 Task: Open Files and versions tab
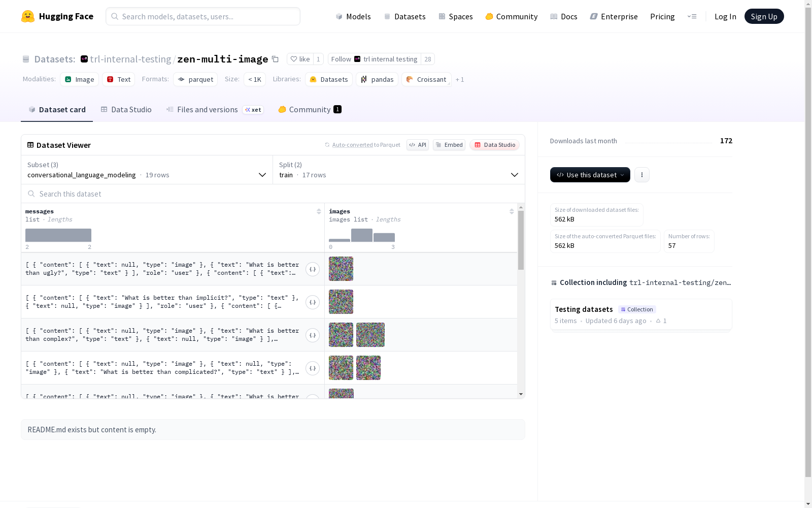click(x=215, y=110)
